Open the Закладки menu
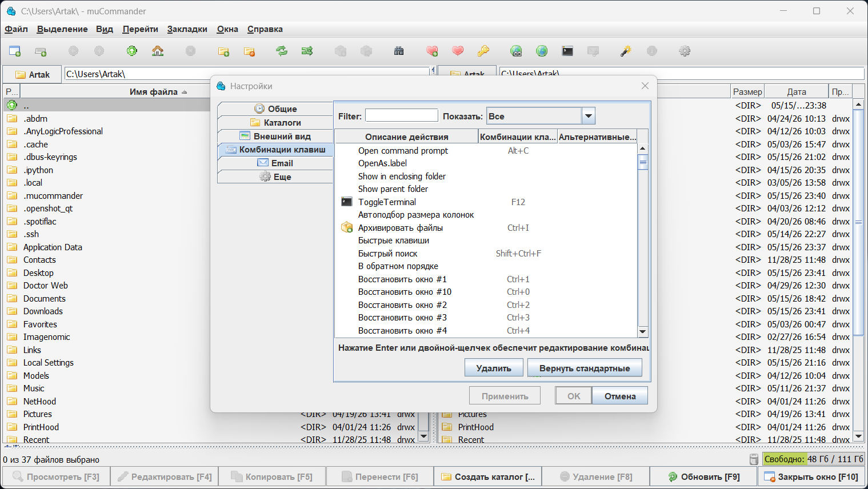Viewport: 868px width, 489px height. point(187,29)
